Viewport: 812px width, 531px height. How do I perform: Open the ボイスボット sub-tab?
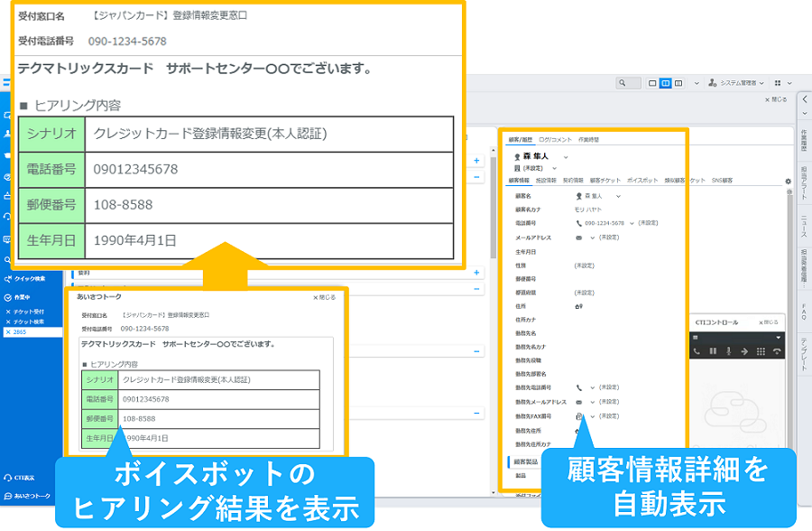tap(642, 180)
